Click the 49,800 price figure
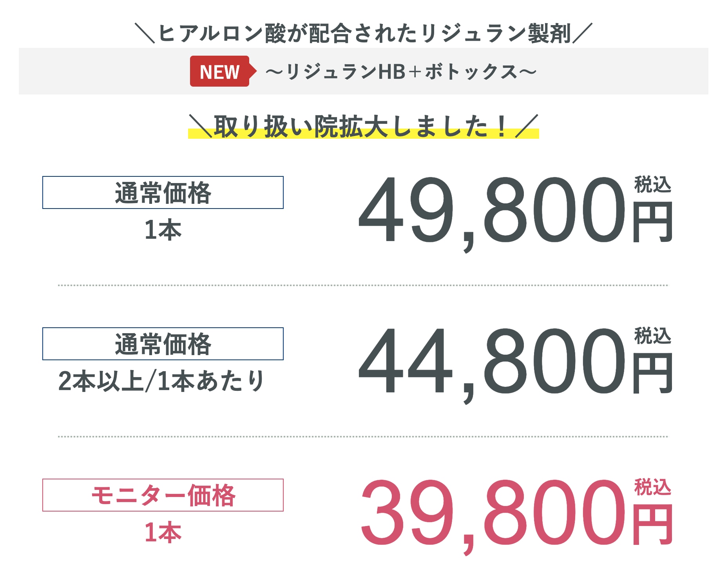 [492, 212]
